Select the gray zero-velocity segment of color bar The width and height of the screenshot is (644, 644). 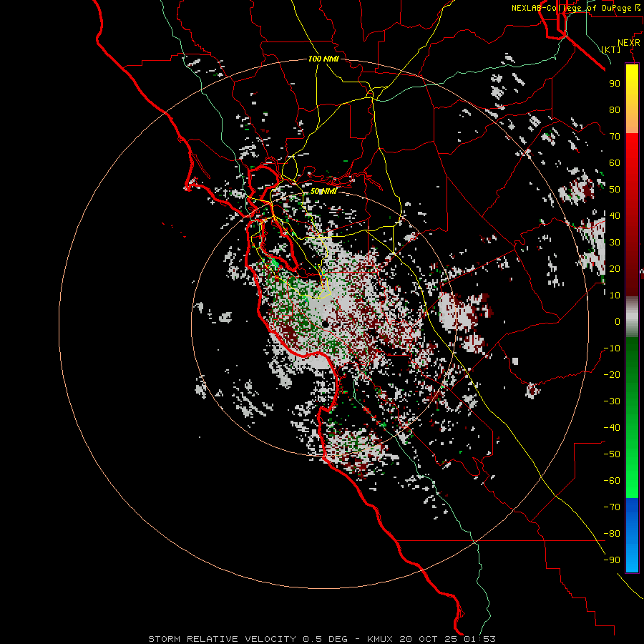point(632,316)
